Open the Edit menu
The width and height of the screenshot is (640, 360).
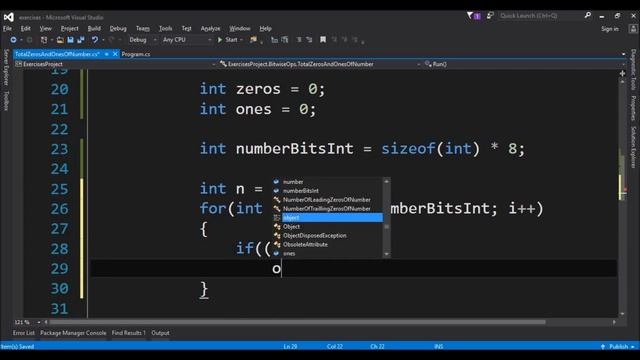26,29
